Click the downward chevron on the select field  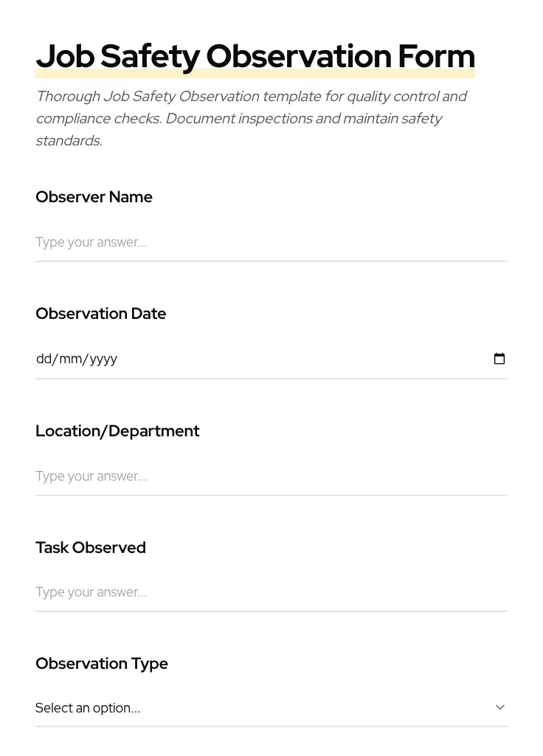tap(500, 707)
